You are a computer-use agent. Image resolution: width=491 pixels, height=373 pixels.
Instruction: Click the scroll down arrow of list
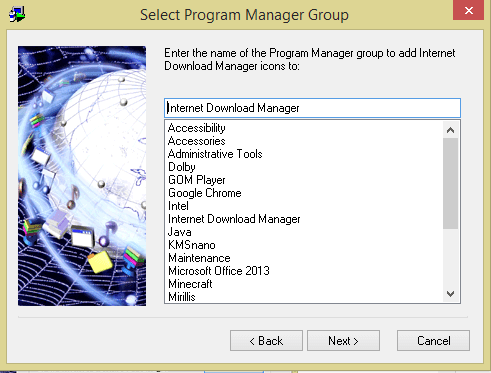pyautogui.click(x=451, y=294)
